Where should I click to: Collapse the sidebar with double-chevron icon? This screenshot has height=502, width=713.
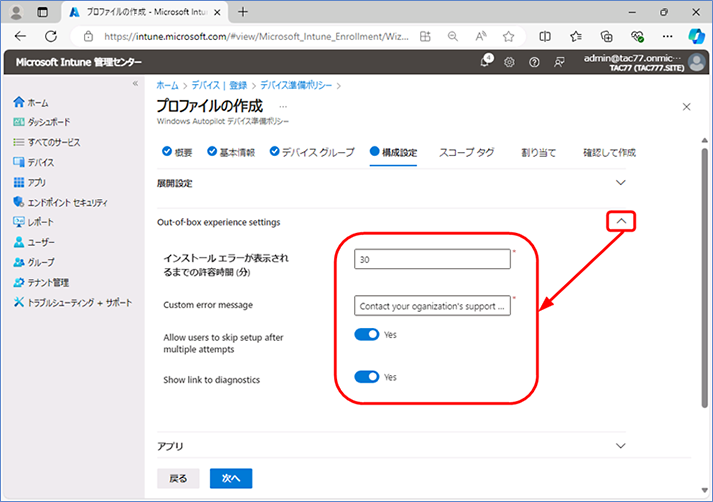tap(135, 83)
